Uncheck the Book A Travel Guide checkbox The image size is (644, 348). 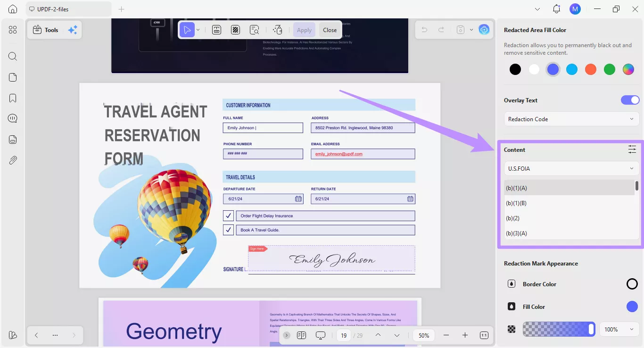(x=228, y=230)
